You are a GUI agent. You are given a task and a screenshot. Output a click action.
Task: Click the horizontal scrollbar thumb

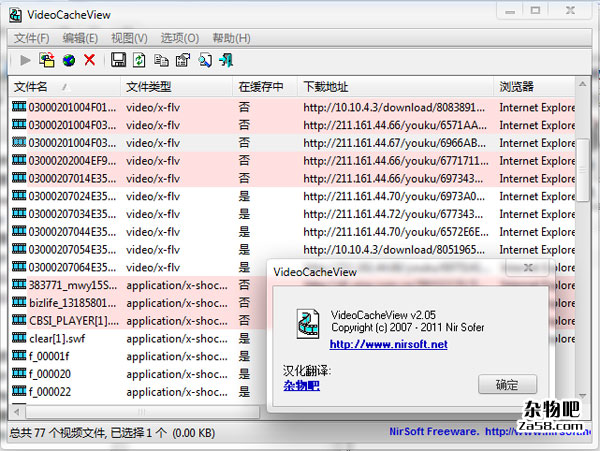tap(142, 412)
